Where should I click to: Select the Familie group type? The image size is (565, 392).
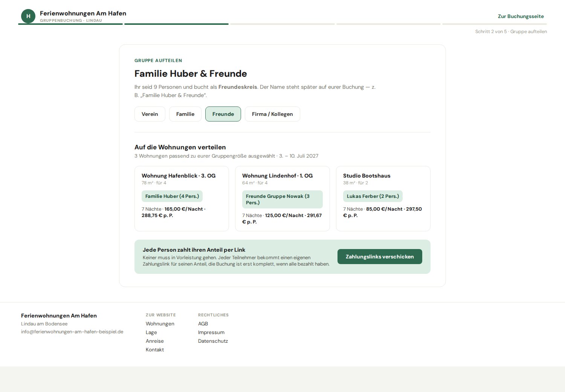(x=185, y=114)
